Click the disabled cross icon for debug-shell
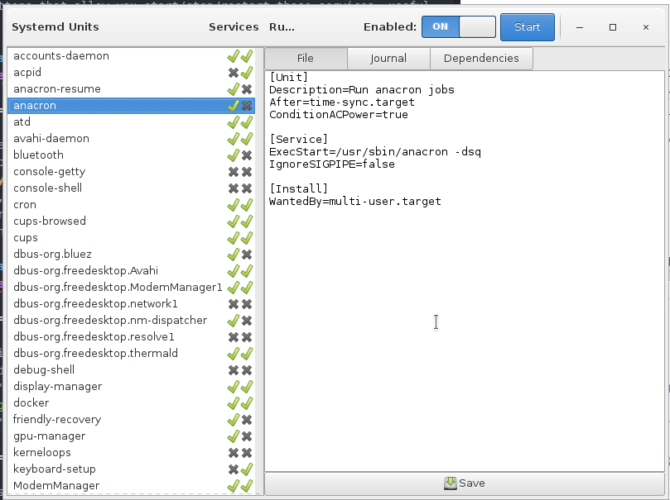This screenshot has height=500, width=670. [233, 370]
